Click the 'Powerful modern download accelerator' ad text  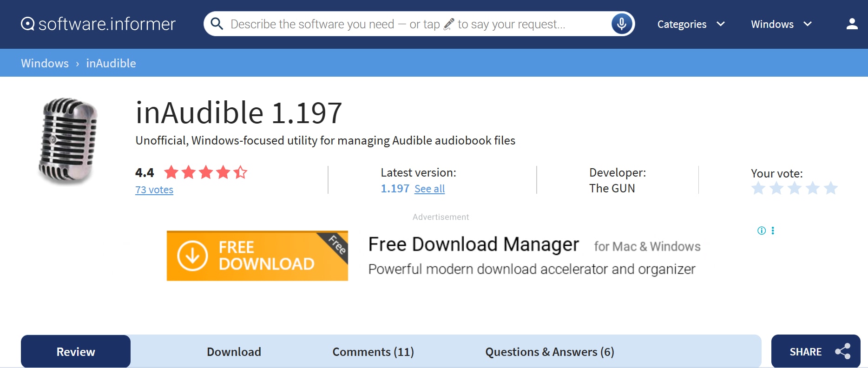532,269
